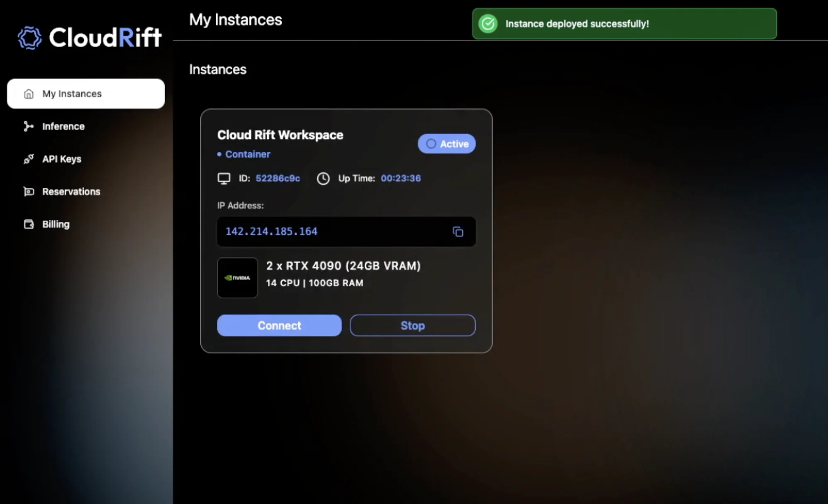The height and width of the screenshot is (504, 828).
Task: Click the Active status badge
Action: 446,144
